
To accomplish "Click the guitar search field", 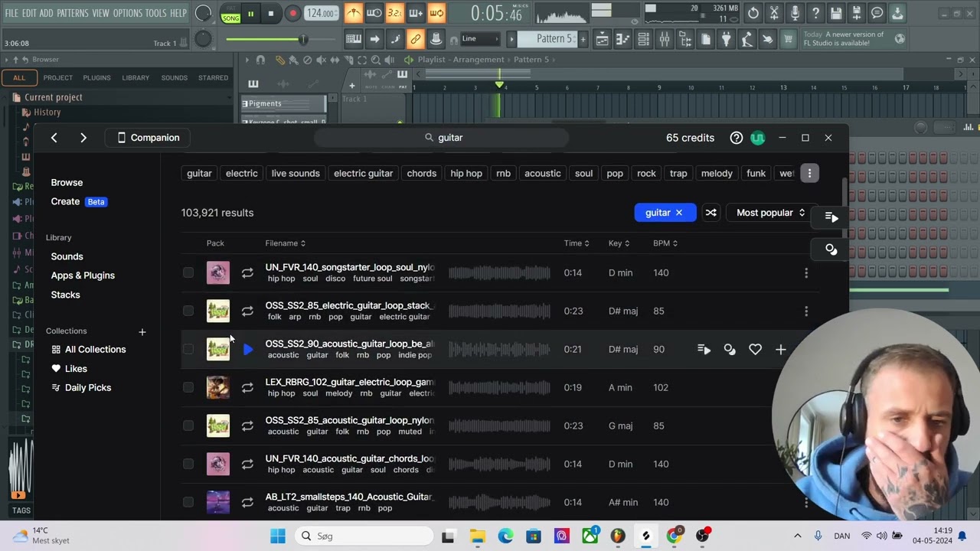I will (x=442, y=138).
